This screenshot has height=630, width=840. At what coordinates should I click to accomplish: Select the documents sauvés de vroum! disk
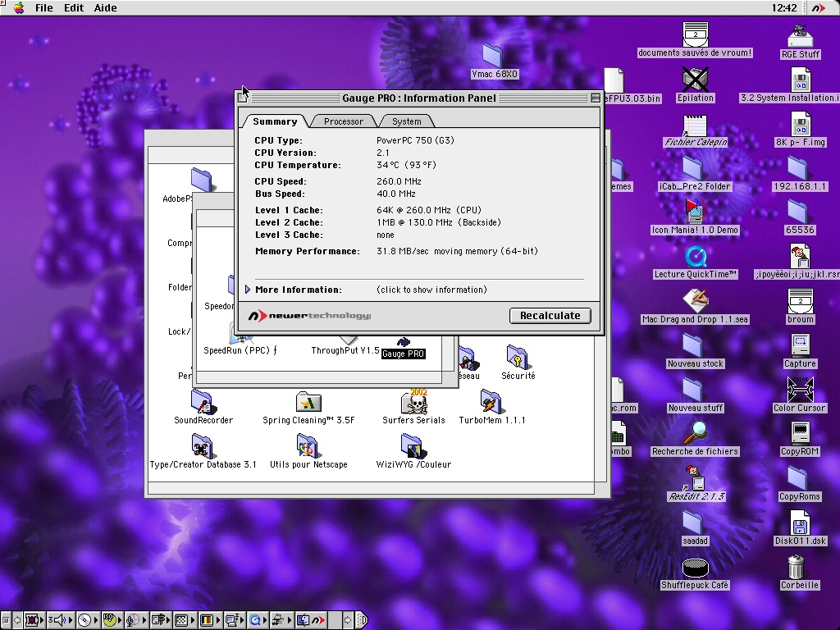tap(696, 34)
